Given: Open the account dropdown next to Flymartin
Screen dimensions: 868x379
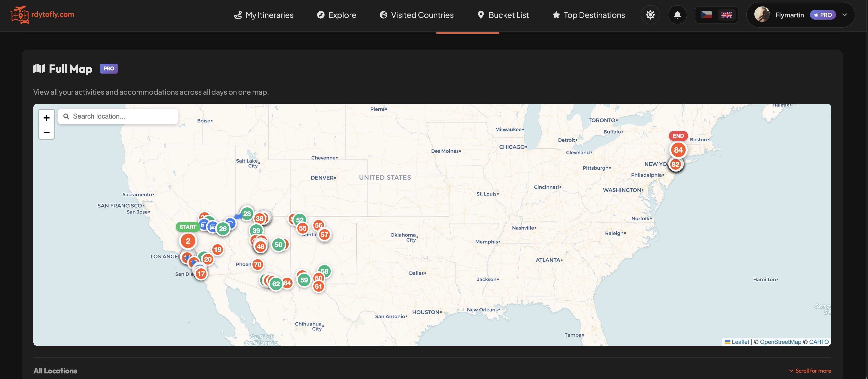Looking at the screenshot, I should click(x=844, y=15).
